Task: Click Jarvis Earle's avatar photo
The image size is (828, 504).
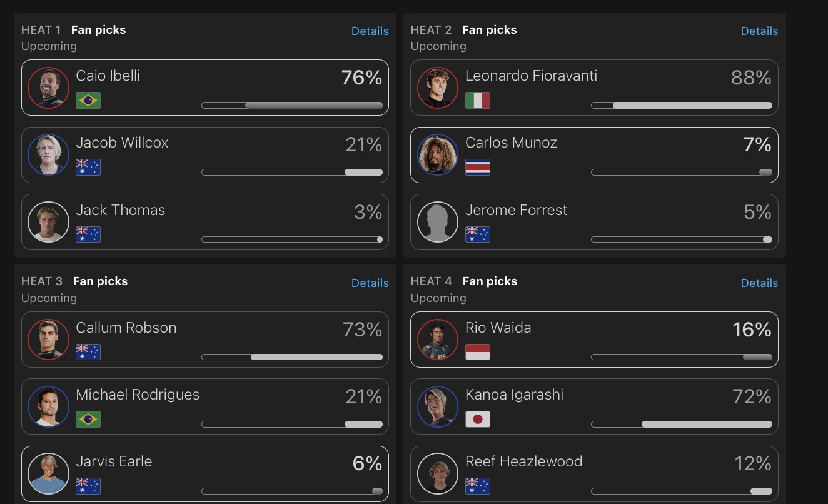Action: [48, 473]
